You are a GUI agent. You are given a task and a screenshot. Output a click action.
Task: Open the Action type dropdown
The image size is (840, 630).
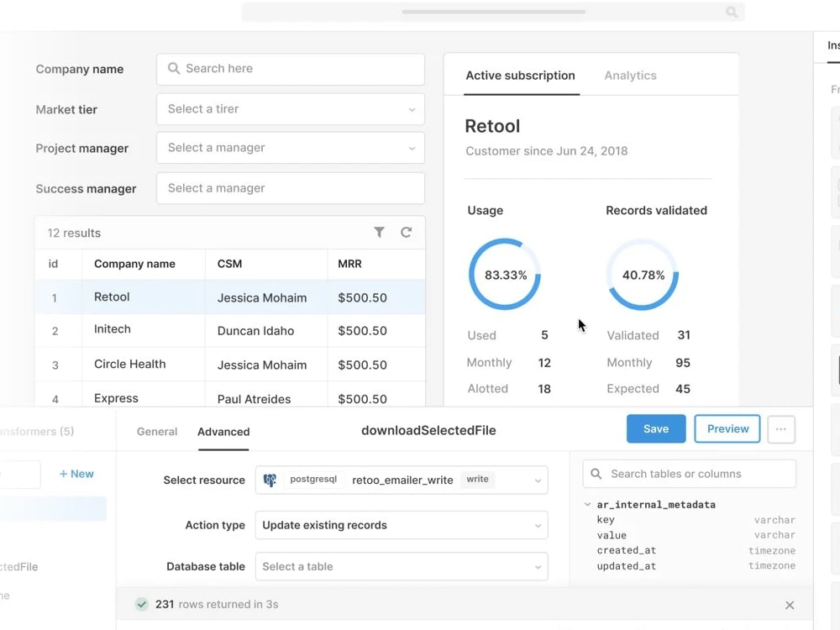pos(402,525)
